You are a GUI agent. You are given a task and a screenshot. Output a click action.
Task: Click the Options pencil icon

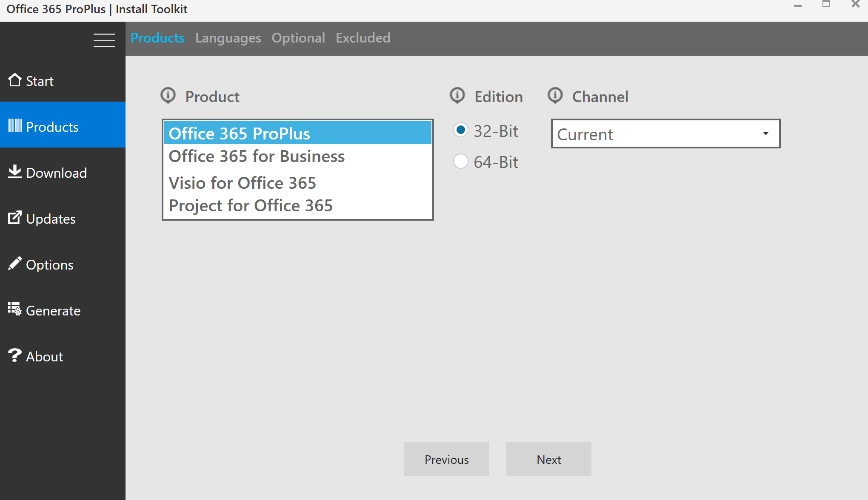point(15,264)
